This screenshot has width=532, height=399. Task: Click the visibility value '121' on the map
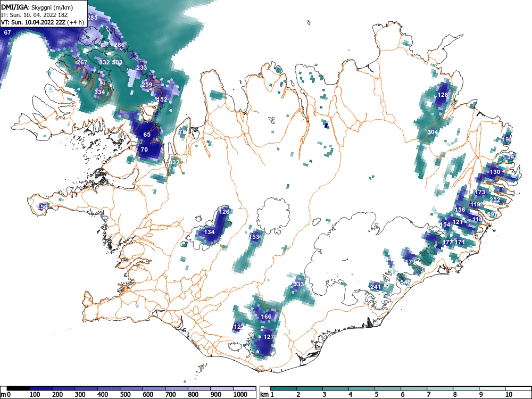click(458, 222)
